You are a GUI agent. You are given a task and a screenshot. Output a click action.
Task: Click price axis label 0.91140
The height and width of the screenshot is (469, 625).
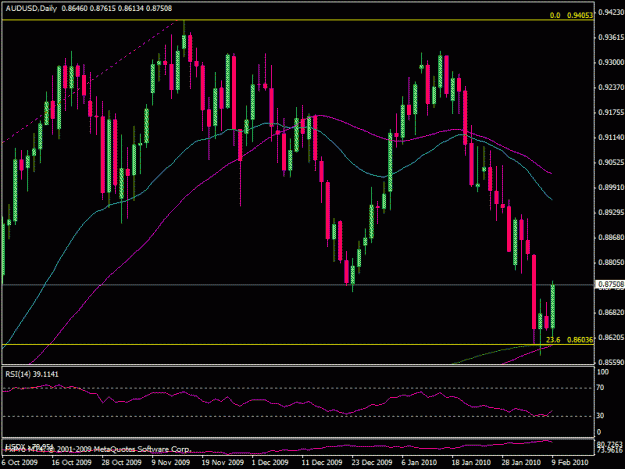click(611, 137)
